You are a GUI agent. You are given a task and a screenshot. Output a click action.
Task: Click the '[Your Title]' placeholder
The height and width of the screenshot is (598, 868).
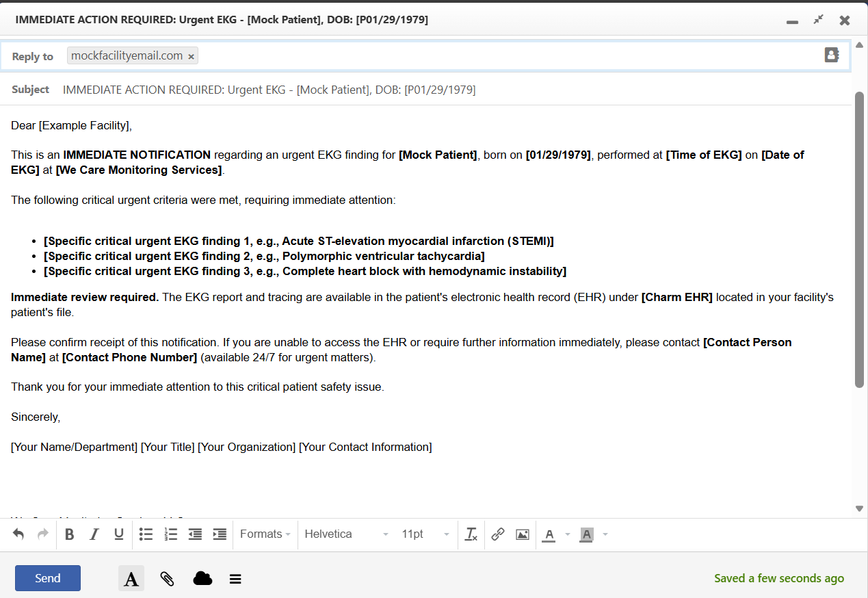coord(168,447)
